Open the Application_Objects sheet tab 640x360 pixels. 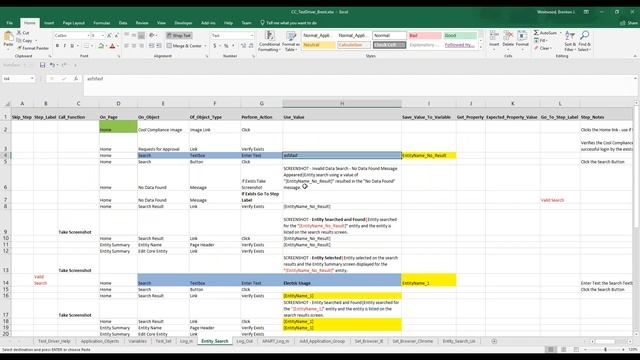pos(100,341)
